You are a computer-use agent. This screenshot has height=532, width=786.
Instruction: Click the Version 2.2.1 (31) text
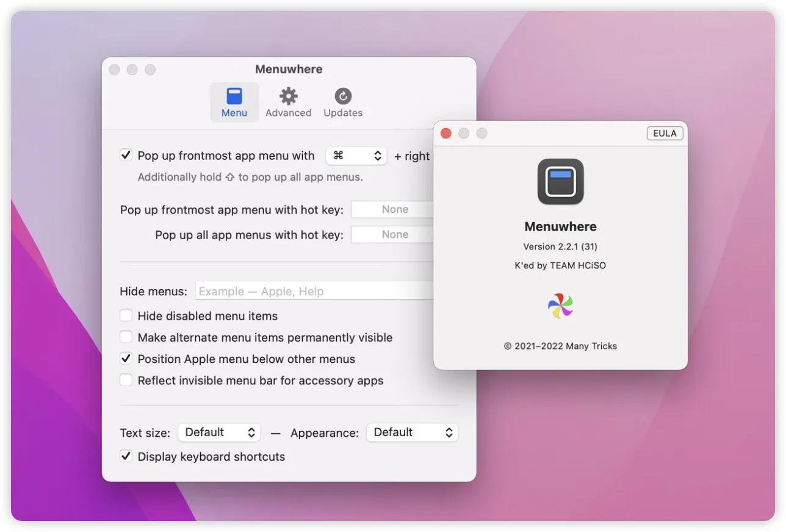(560, 246)
